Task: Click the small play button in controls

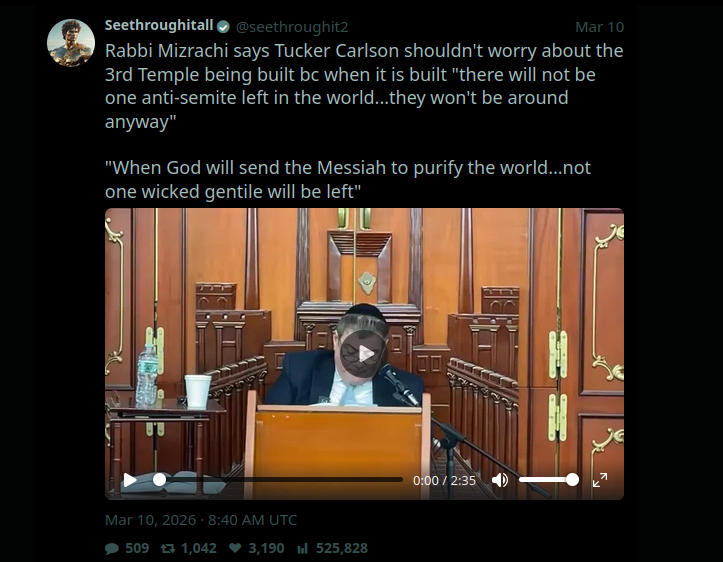Action: tap(130, 480)
